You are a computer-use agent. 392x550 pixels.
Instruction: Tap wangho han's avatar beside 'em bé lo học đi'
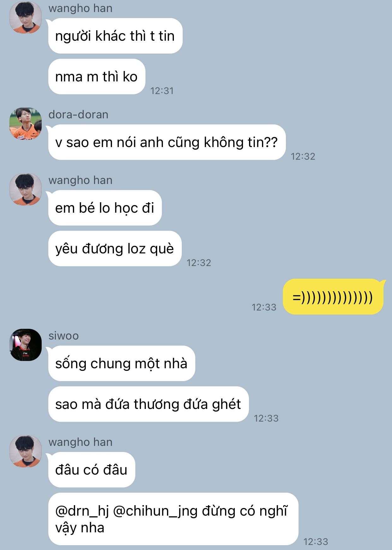[x=26, y=189]
